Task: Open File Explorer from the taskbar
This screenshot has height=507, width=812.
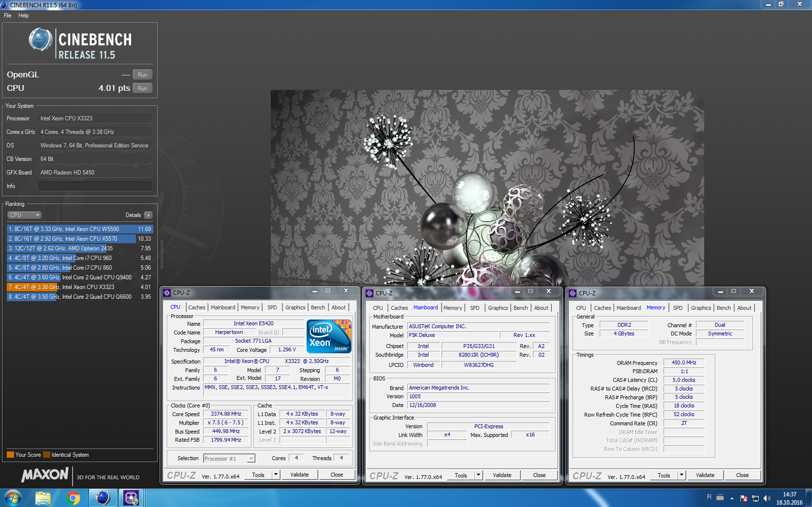Action: 43,498
